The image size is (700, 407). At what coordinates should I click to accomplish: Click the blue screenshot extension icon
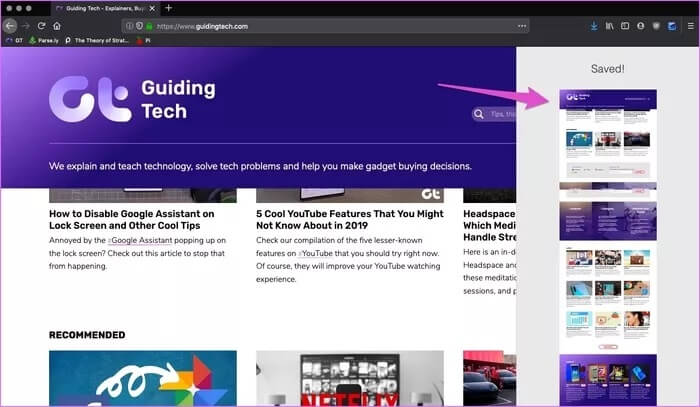(671, 26)
